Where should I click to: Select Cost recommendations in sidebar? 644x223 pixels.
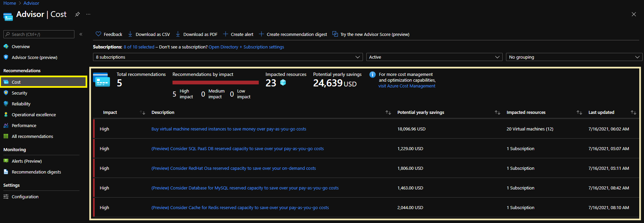[44, 82]
